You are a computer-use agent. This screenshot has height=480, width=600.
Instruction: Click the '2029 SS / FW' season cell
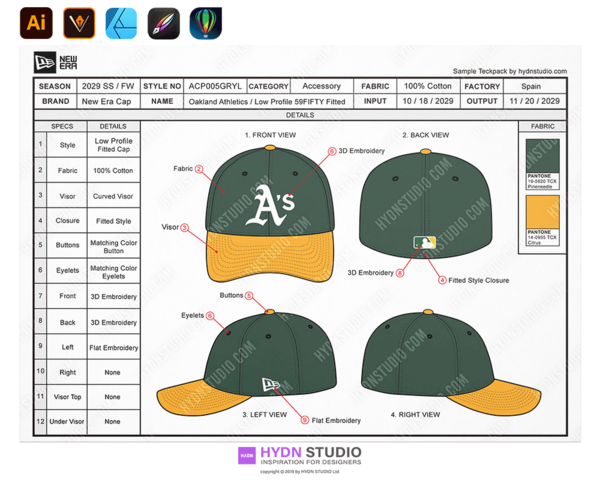click(108, 86)
